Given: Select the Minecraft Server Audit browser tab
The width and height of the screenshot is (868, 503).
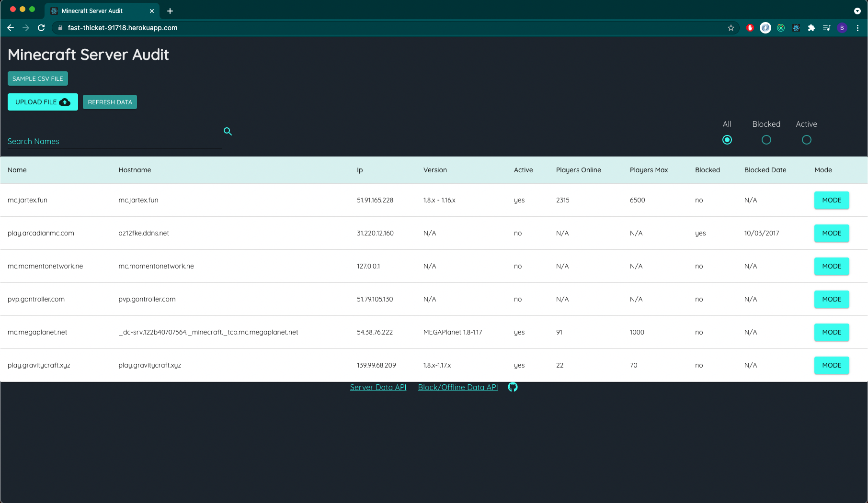Looking at the screenshot, I should click(x=102, y=11).
